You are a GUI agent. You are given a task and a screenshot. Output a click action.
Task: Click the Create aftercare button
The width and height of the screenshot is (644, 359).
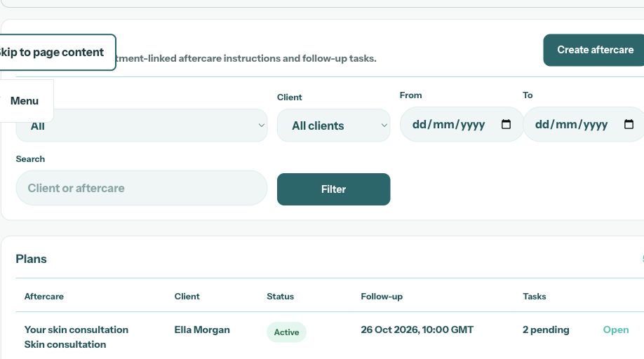pyautogui.click(x=595, y=50)
